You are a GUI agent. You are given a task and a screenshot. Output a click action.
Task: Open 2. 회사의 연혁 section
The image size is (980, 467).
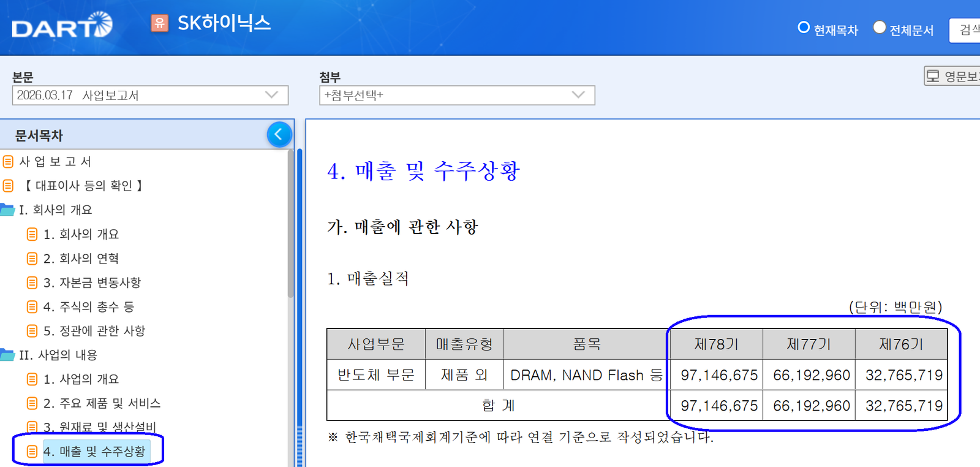81,259
